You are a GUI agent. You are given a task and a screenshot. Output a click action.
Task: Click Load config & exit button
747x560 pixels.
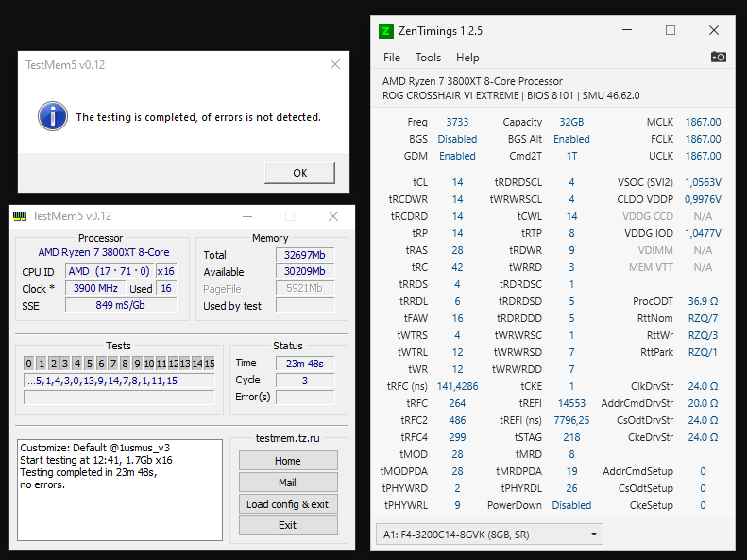288,504
